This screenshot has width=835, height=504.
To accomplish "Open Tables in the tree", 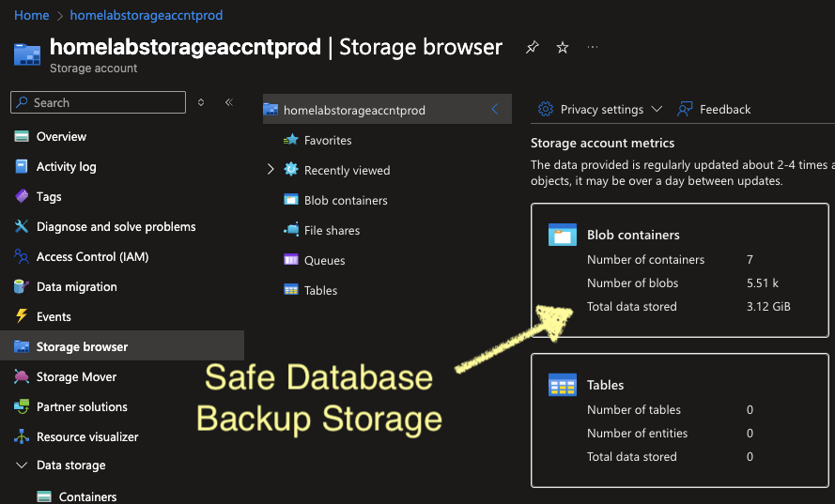I will point(320,290).
